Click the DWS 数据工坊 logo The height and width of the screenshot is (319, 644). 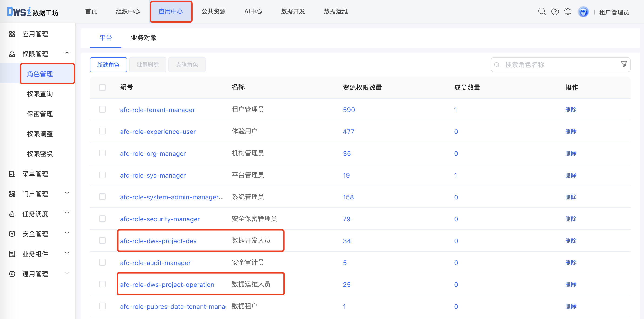coord(33,11)
